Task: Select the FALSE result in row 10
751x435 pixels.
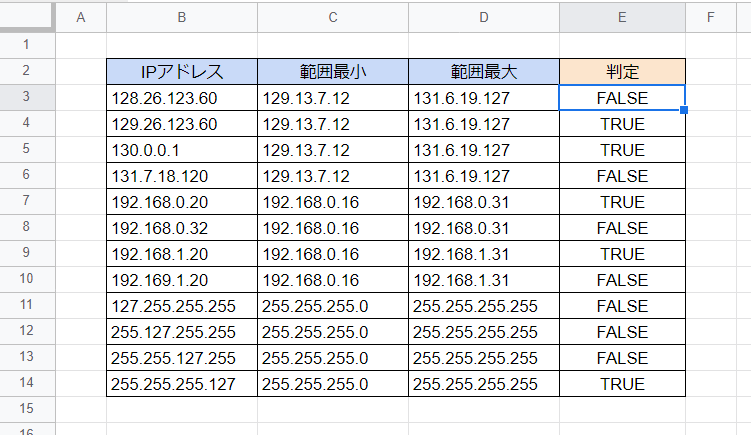Action: (622, 280)
